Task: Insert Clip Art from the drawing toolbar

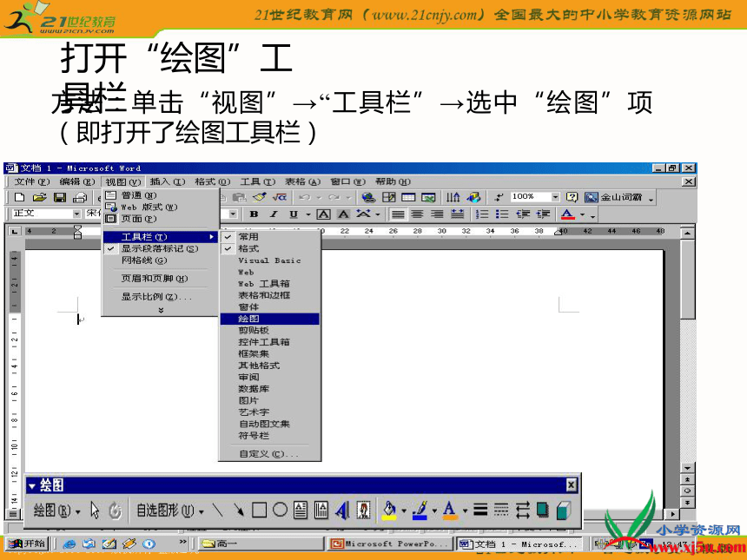Action: [363, 511]
